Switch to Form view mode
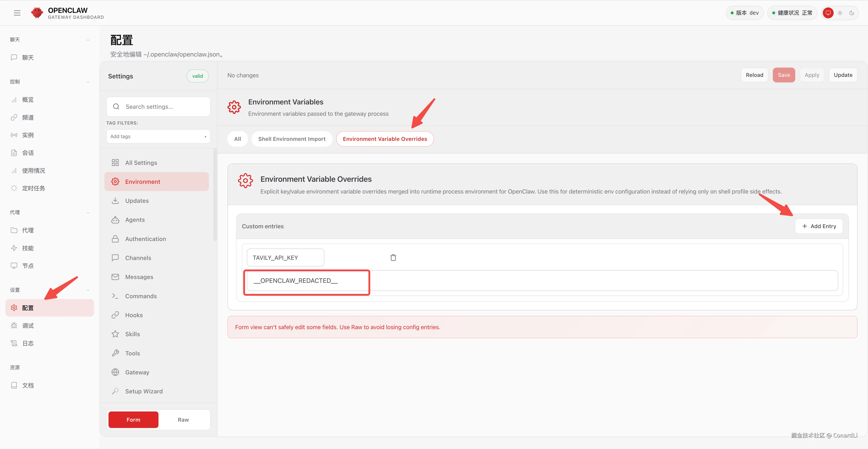This screenshot has width=868, height=449. coord(133,420)
